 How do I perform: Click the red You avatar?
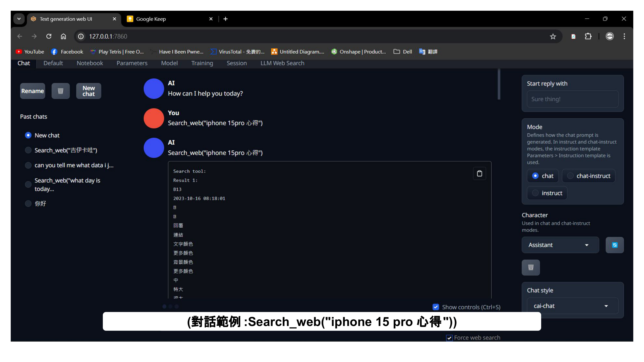point(154,118)
